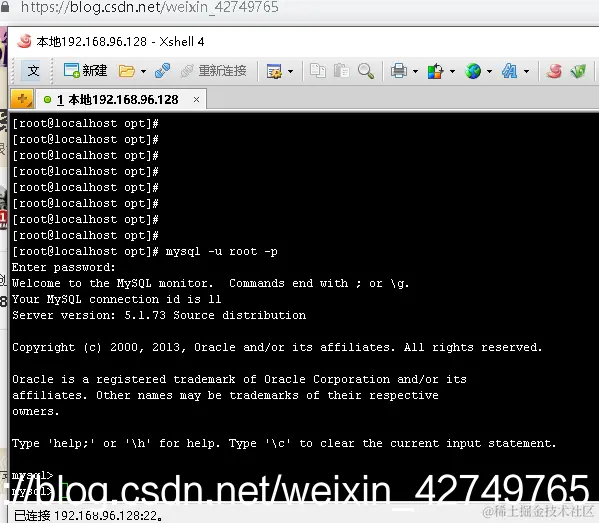This screenshot has height=523, width=599.
Task: Expand the Print dropdown arrow
Action: 415,71
